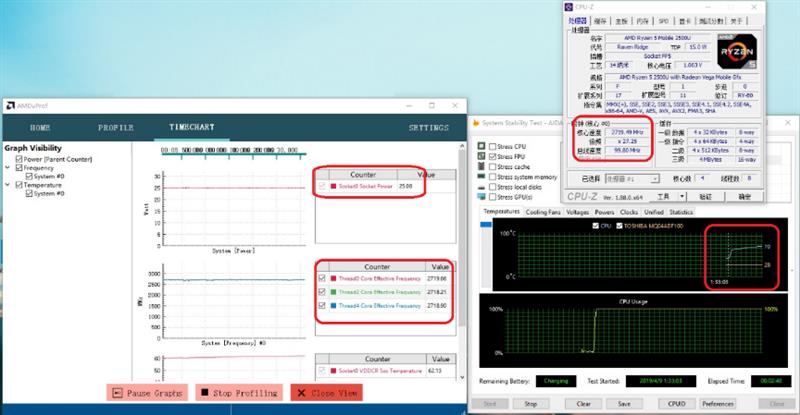Uncheck the Stress FPU option

click(x=491, y=156)
